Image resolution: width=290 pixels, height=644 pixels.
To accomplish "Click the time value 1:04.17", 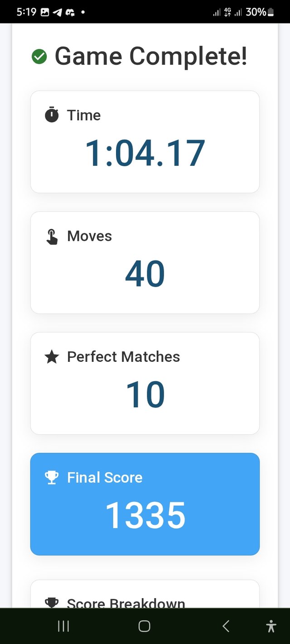I will 145,154.
